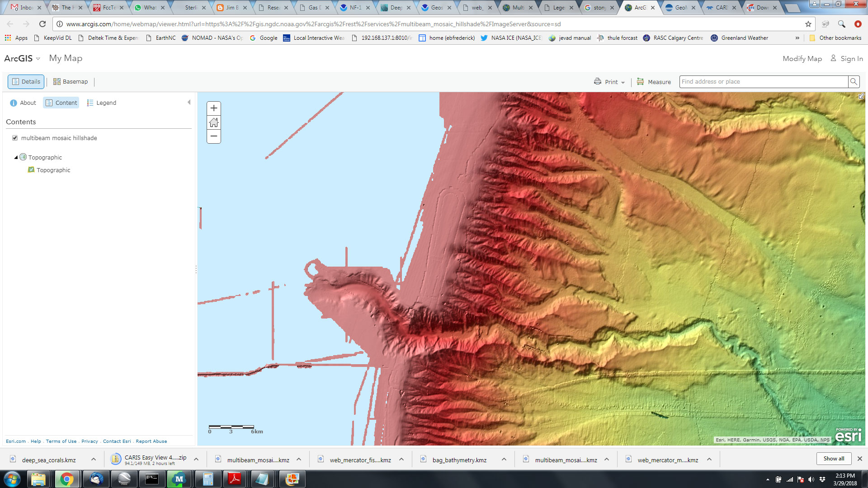
Task: Open the Print dropdown menu
Action: pyautogui.click(x=610, y=82)
